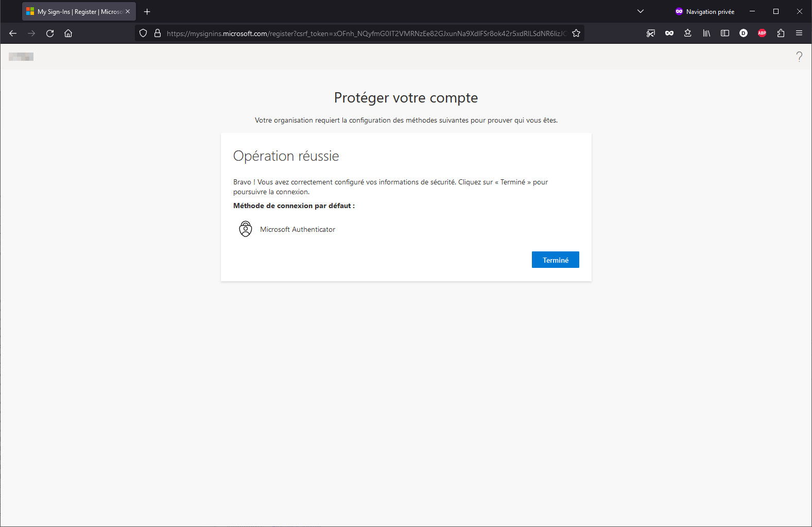Close the My Sign-Ins tab
Viewport: 812px width, 527px height.
(128, 11)
